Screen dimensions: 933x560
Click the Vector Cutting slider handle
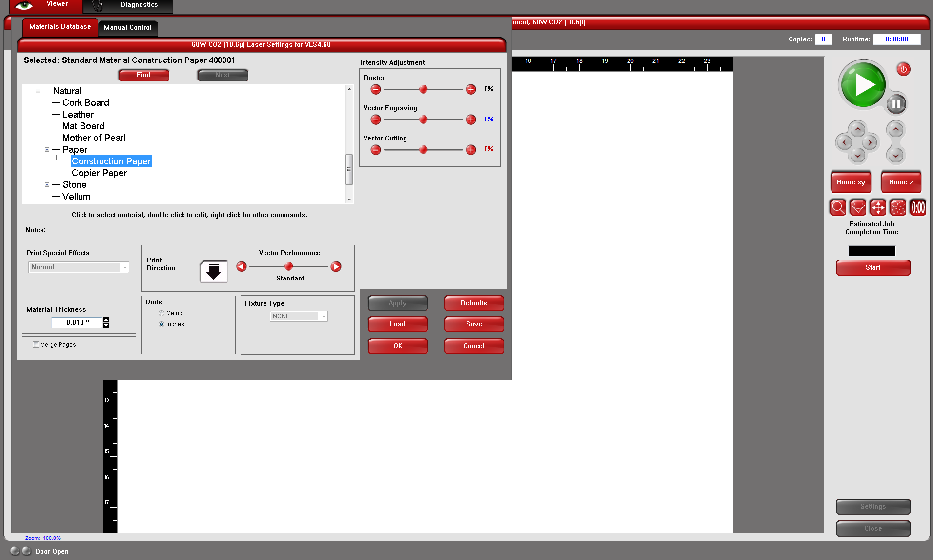click(423, 150)
